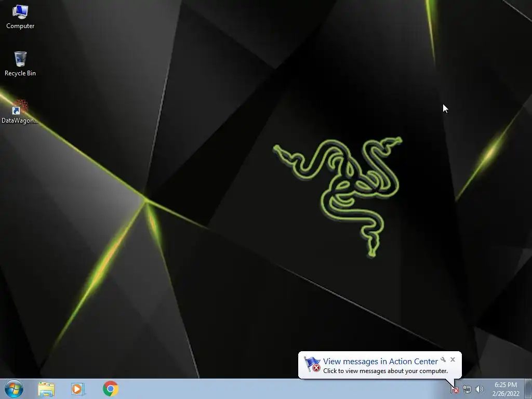This screenshot has height=399, width=532.
Task: Open the network status tray icon
Action: click(467, 390)
